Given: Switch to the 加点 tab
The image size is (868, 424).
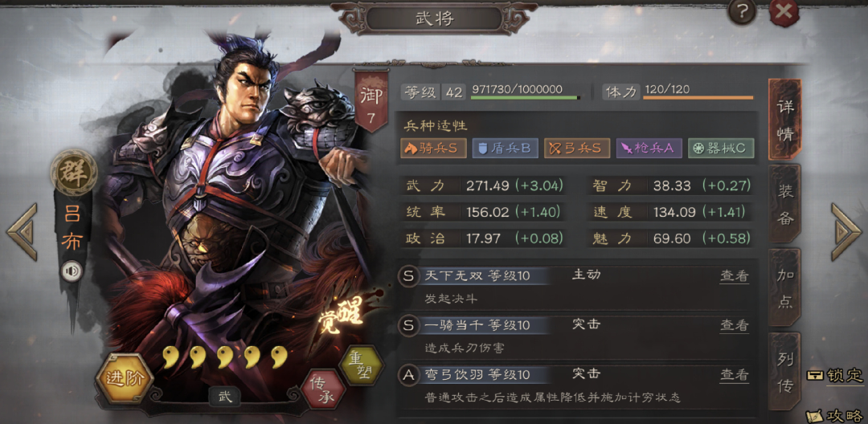Looking at the screenshot, I should pyautogui.click(x=785, y=288).
